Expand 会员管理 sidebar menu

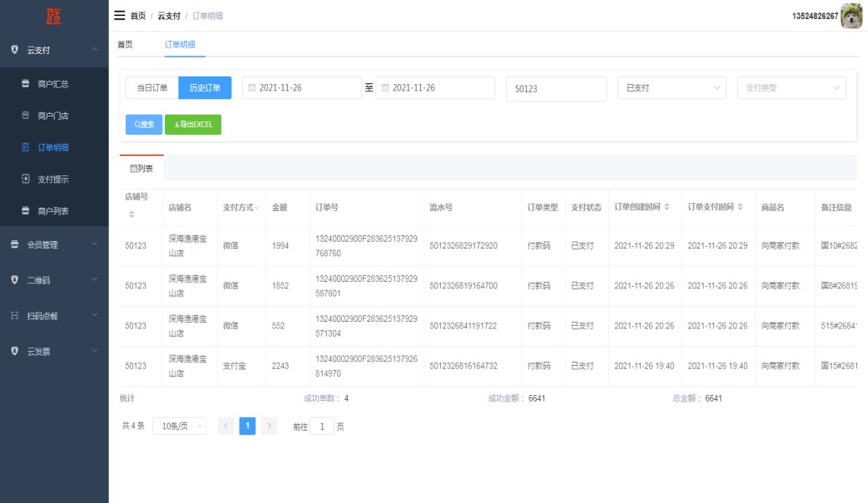[54, 244]
